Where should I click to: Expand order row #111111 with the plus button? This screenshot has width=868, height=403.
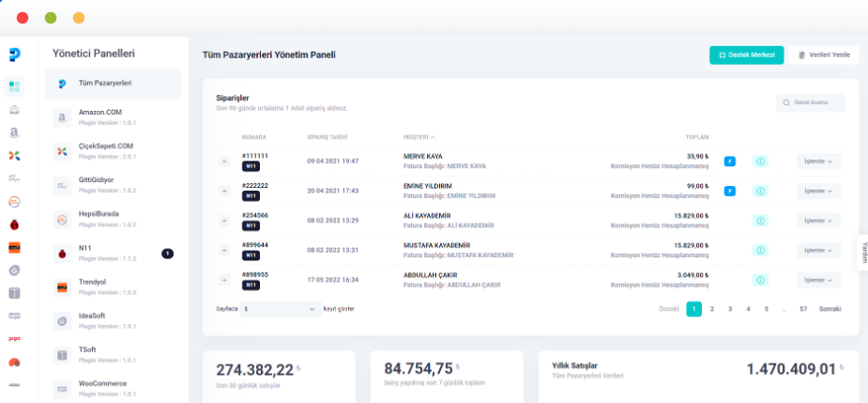pyautogui.click(x=224, y=162)
